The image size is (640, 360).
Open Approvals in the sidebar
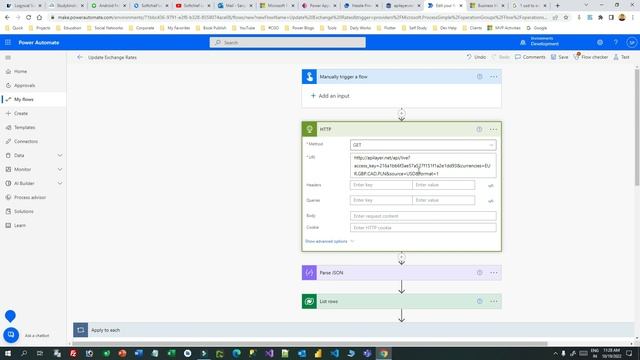point(24,85)
